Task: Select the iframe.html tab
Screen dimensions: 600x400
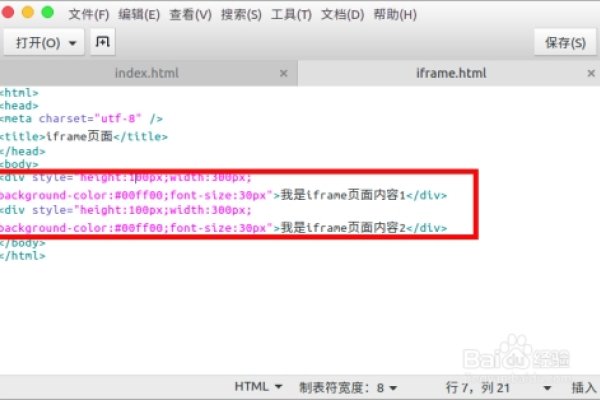Action: click(x=451, y=73)
